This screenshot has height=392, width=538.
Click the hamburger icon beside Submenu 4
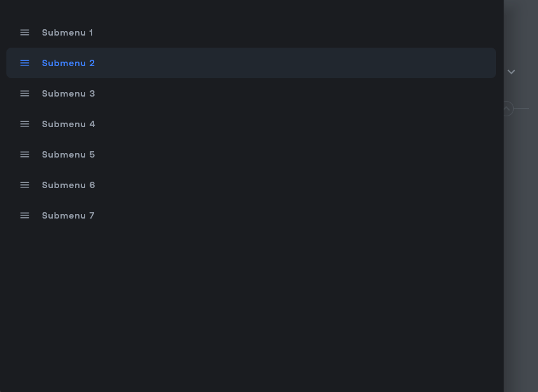click(25, 124)
